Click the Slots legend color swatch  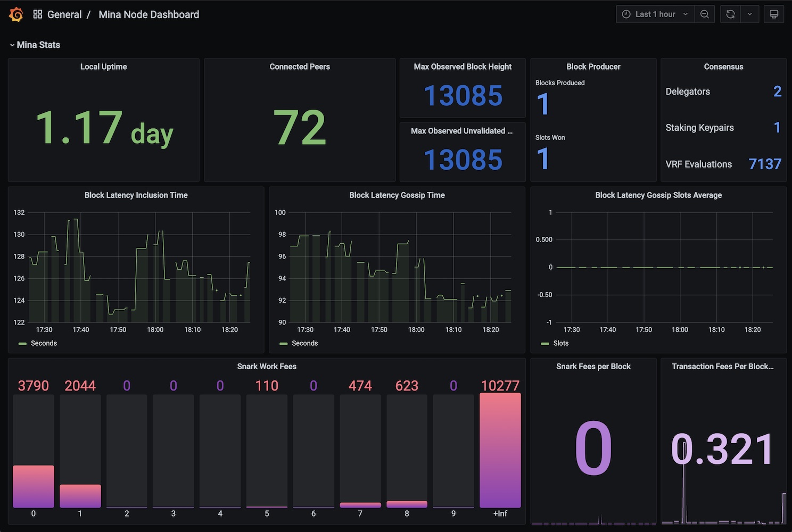coord(545,344)
